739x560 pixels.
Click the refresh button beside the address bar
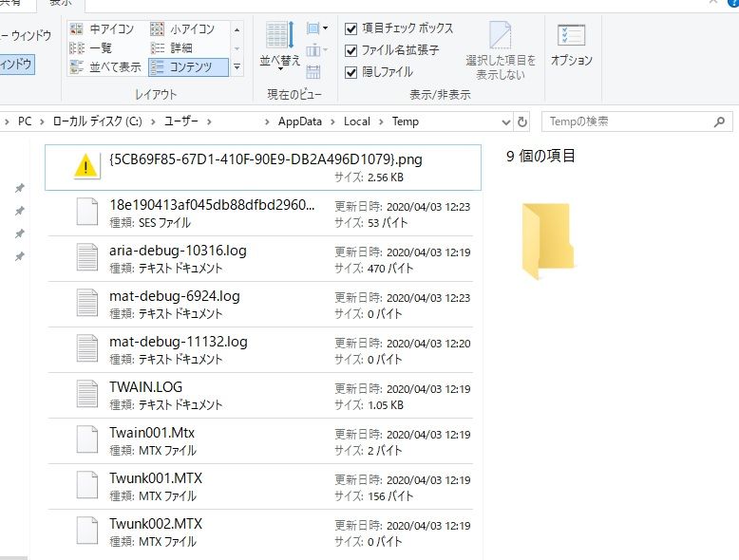pos(521,121)
